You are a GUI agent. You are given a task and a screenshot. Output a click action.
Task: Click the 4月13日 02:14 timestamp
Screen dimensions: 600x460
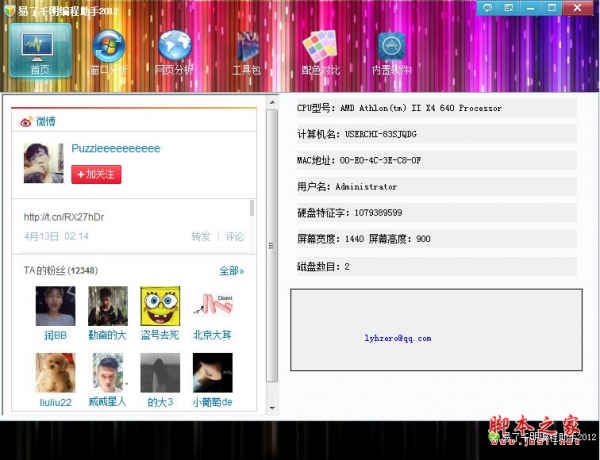(x=56, y=236)
